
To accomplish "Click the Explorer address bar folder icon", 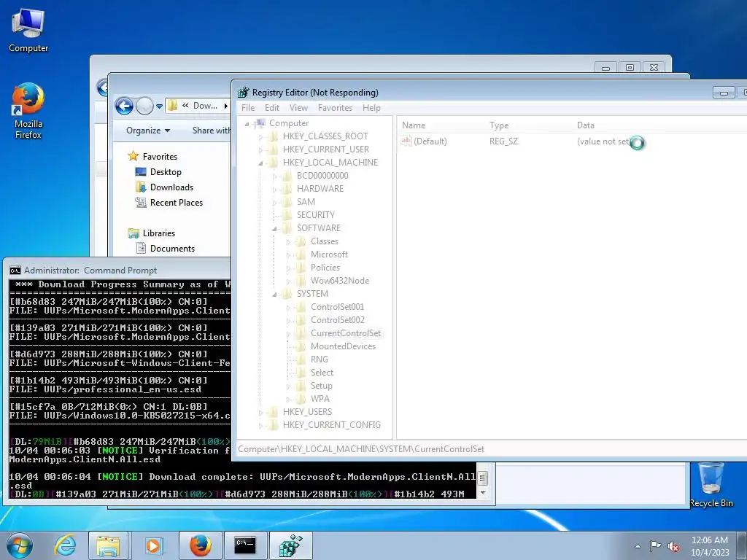I will click(x=173, y=105).
